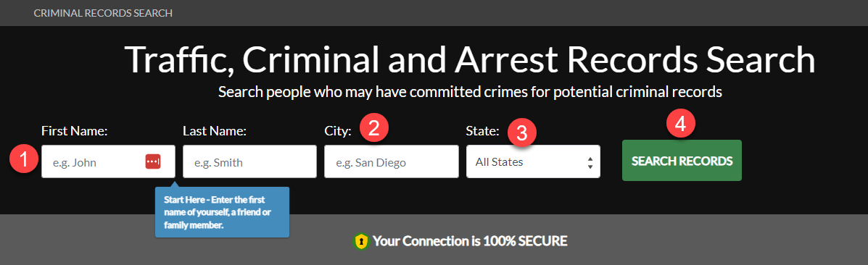Click the State label text
Screen dimensions: 868x265
point(483,131)
